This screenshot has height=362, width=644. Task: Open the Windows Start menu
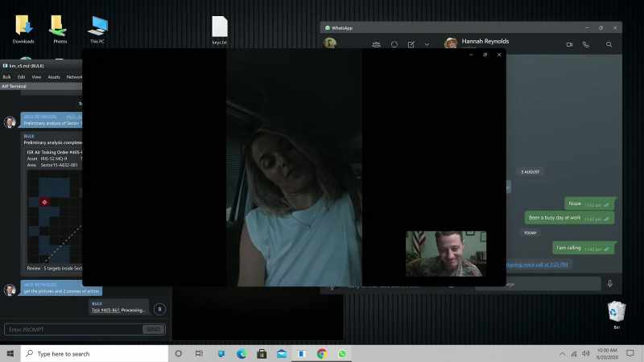coord(10,353)
